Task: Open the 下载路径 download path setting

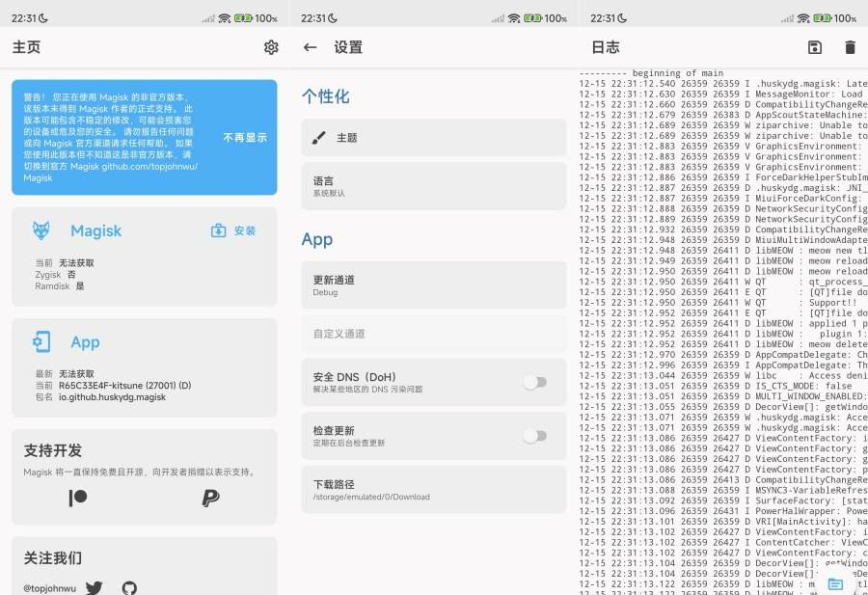Action: 433,490
